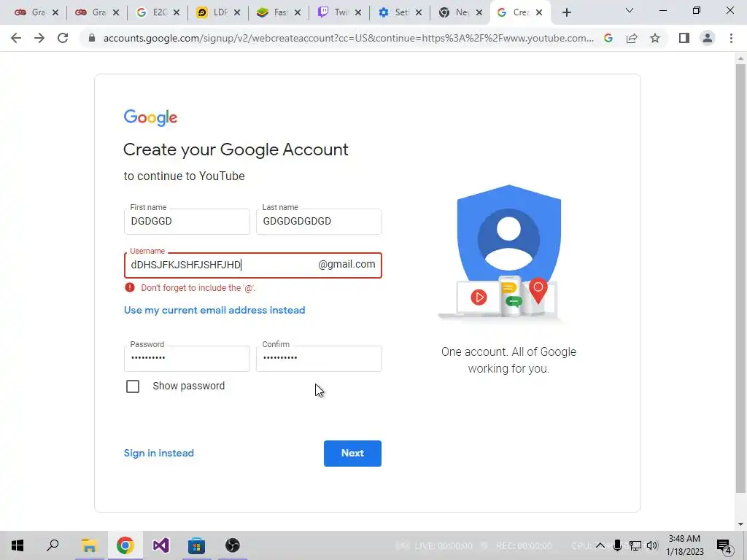Click the Confirm password field
Viewport: 747px width, 560px height.
tap(319, 359)
